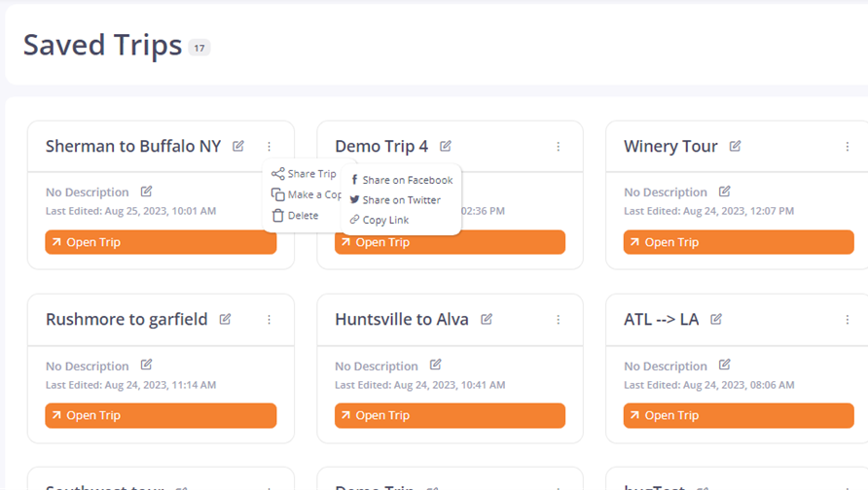This screenshot has width=868, height=490.
Task: Open the Demo Trip 4 trip
Action: 450,242
